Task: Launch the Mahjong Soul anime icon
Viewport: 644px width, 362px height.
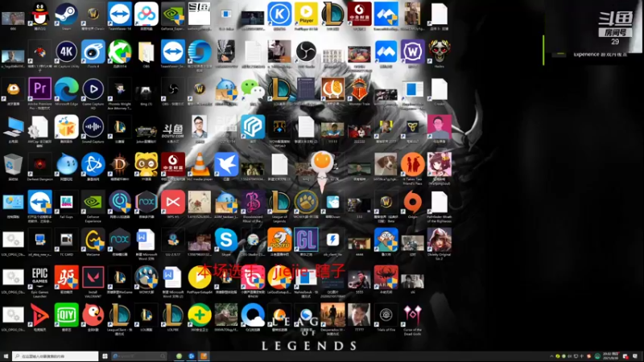Action: [439, 165]
